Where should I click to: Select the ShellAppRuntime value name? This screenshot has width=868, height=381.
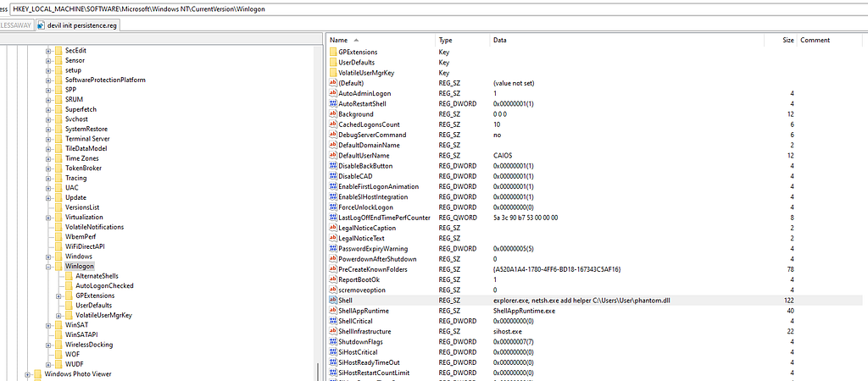[x=364, y=311]
